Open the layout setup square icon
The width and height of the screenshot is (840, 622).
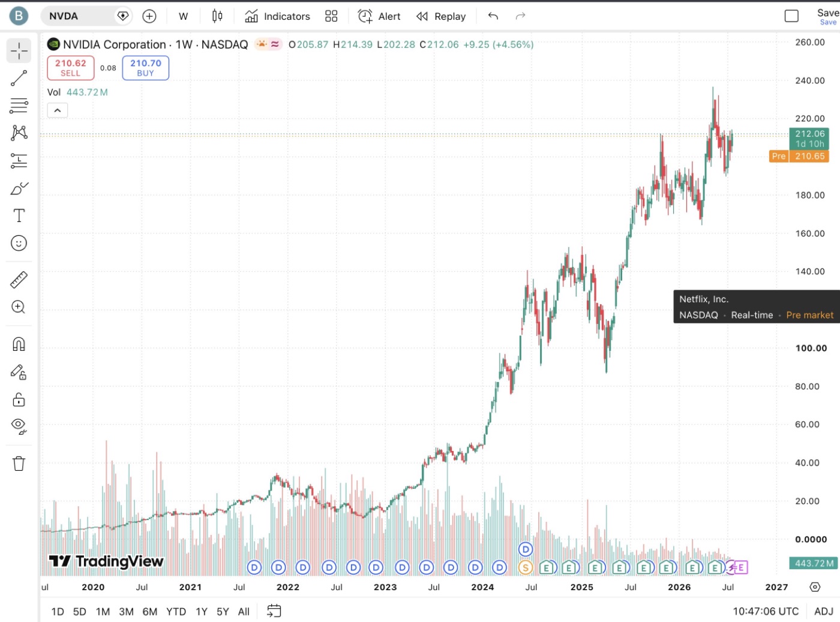pyautogui.click(x=791, y=16)
